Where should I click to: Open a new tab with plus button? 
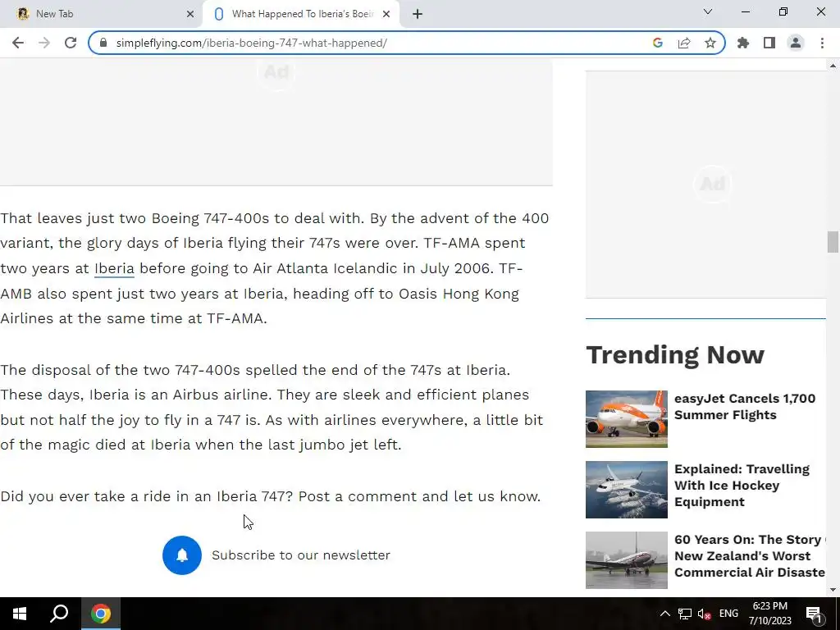click(x=418, y=14)
